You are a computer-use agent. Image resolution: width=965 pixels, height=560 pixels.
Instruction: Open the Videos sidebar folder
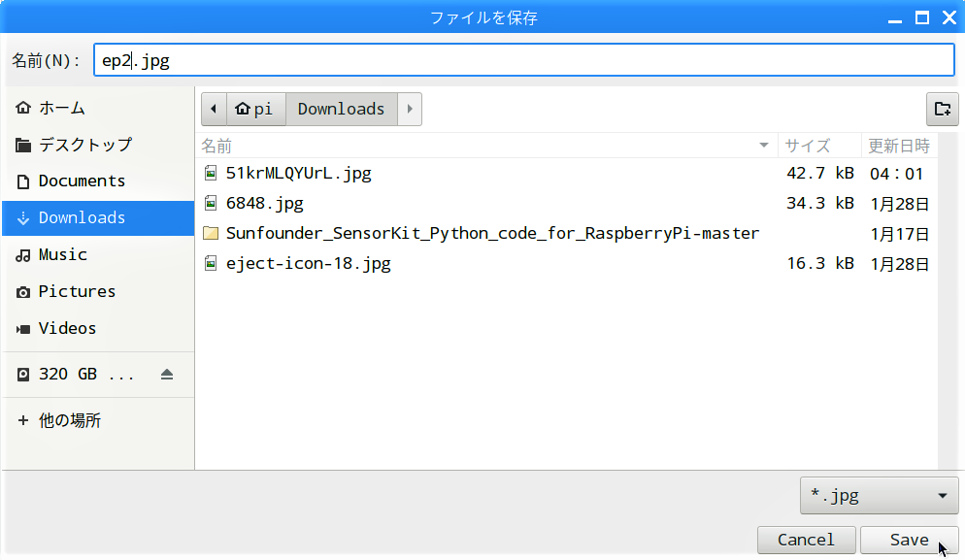(98, 328)
